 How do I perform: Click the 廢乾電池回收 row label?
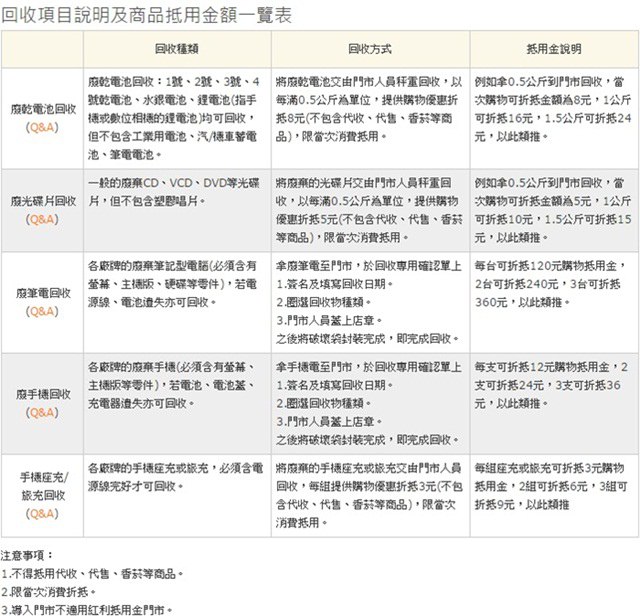tap(43, 109)
